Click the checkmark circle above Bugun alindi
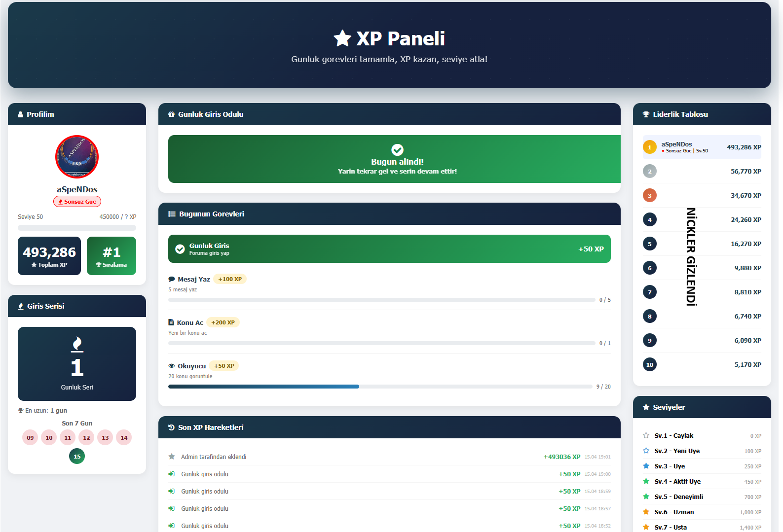Image resolution: width=783 pixels, height=532 pixels. coord(397,149)
